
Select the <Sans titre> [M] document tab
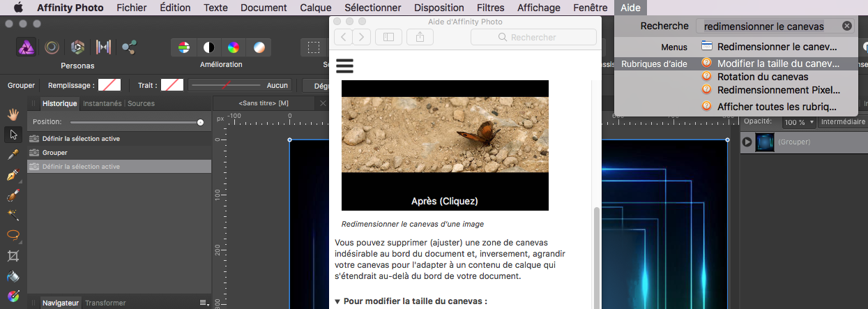pyautogui.click(x=264, y=103)
